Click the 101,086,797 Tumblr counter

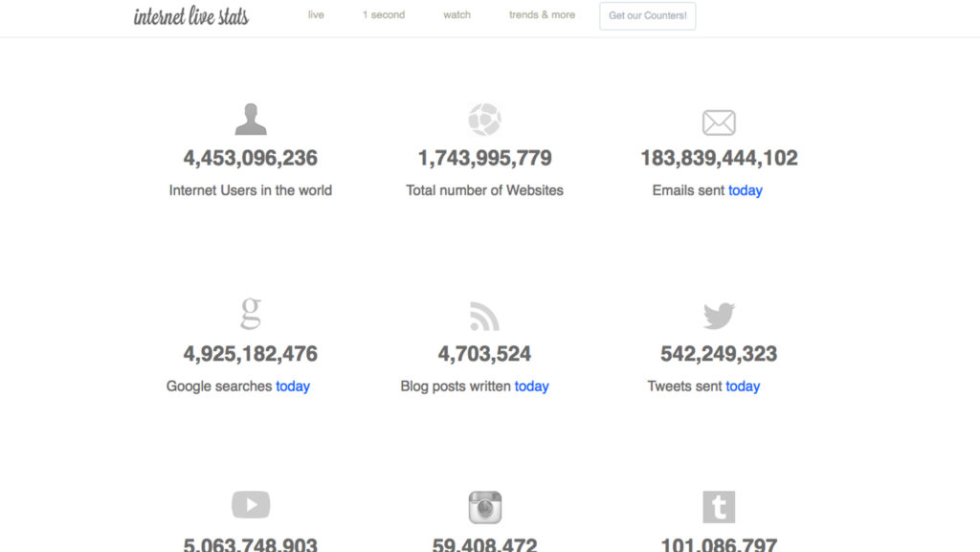click(719, 544)
